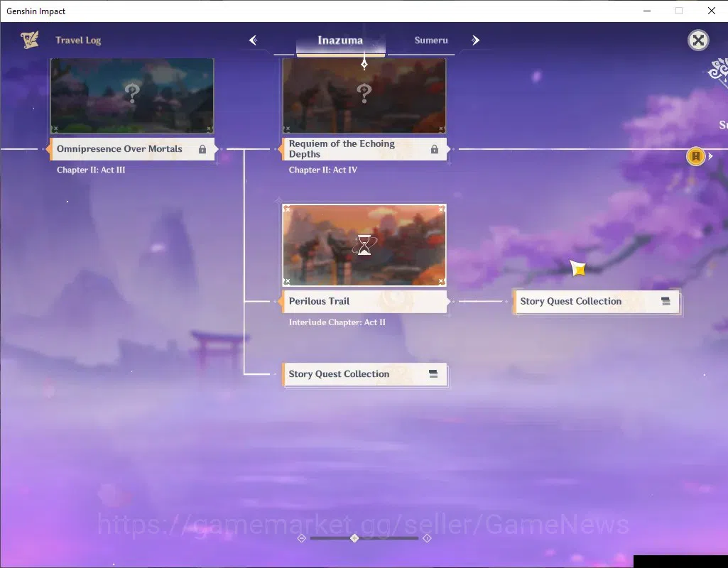
Task: Click the 'Chapter II: Act III' text
Action: coord(91,170)
